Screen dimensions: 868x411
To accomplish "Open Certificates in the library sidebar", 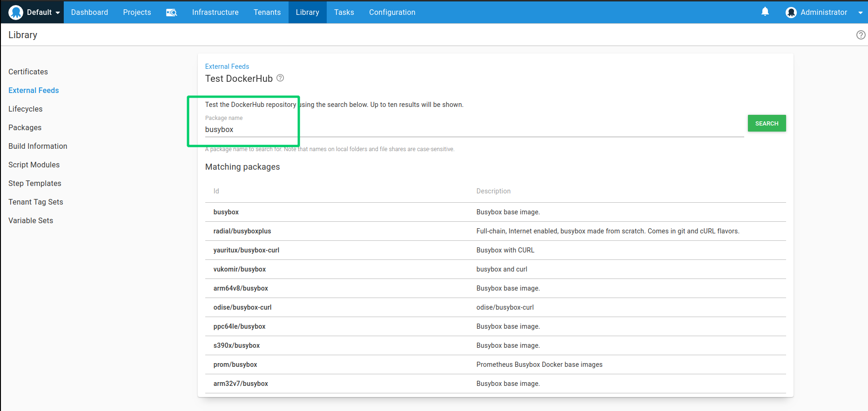I will click(28, 72).
